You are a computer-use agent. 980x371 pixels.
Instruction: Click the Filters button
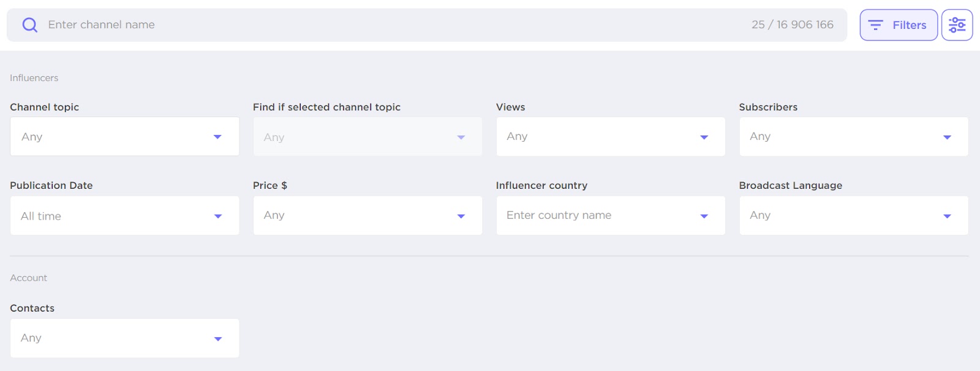(x=899, y=25)
